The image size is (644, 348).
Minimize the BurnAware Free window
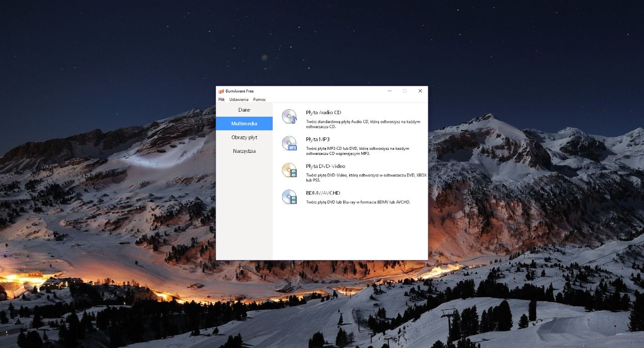coord(389,91)
